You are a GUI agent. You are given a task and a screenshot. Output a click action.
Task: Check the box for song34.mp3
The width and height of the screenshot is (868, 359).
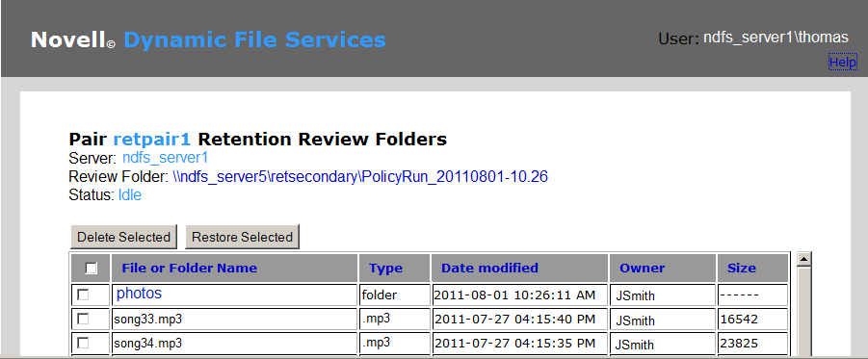point(83,344)
